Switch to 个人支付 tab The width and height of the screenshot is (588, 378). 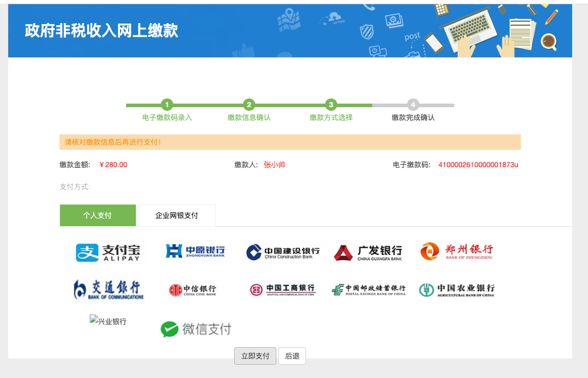(x=97, y=215)
